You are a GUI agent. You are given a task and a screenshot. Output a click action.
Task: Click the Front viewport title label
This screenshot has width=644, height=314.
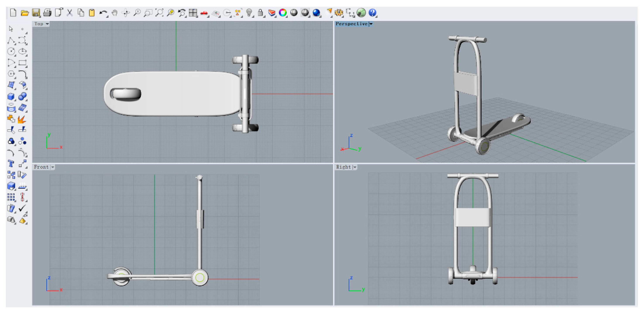pos(41,167)
